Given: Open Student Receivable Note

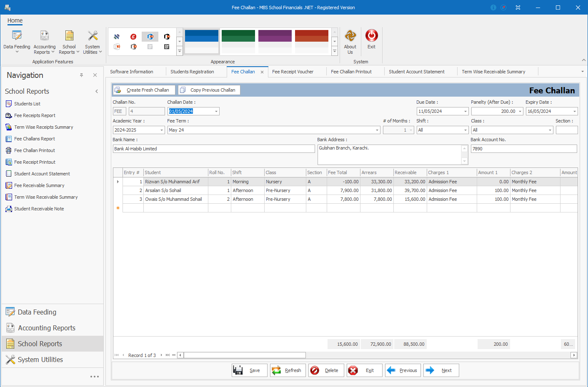Looking at the screenshot, I should (39, 209).
